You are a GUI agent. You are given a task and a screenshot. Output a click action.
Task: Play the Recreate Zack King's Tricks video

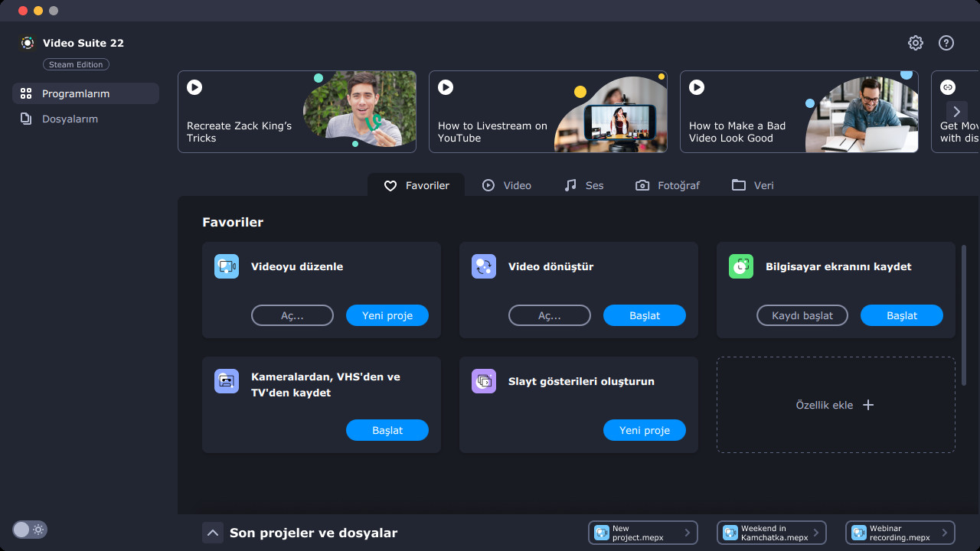(x=194, y=87)
